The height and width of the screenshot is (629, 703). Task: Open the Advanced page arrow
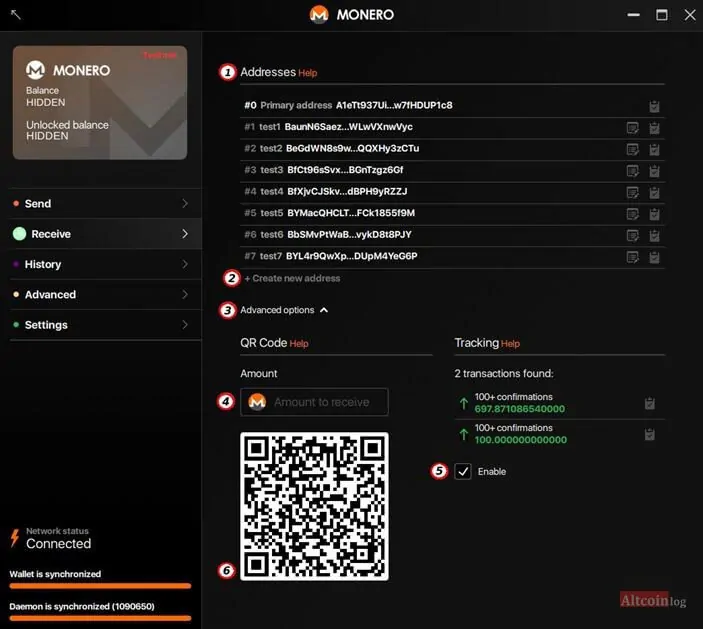(185, 295)
